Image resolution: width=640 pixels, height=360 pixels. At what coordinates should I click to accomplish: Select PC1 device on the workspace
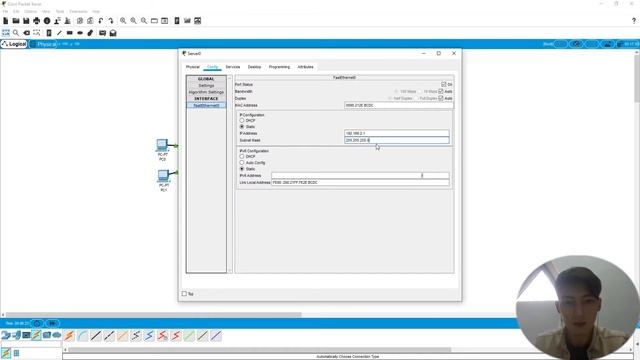pos(163,176)
